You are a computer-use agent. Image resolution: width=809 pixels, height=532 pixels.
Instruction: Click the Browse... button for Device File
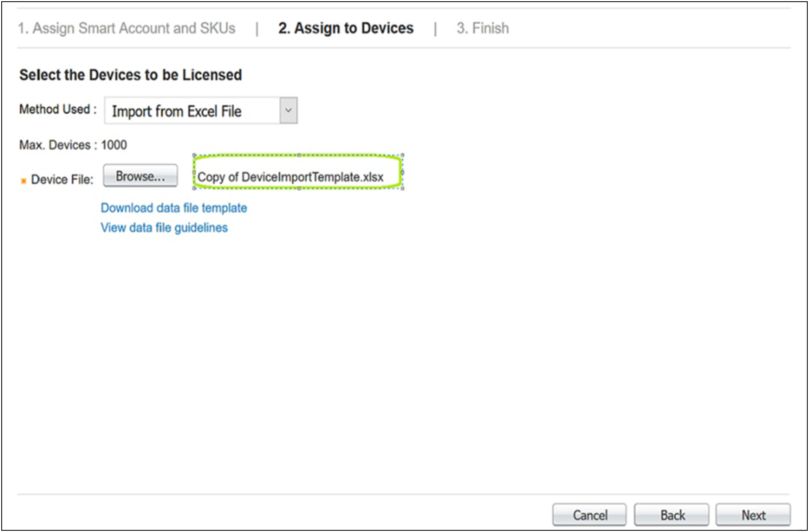pos(140,176)
